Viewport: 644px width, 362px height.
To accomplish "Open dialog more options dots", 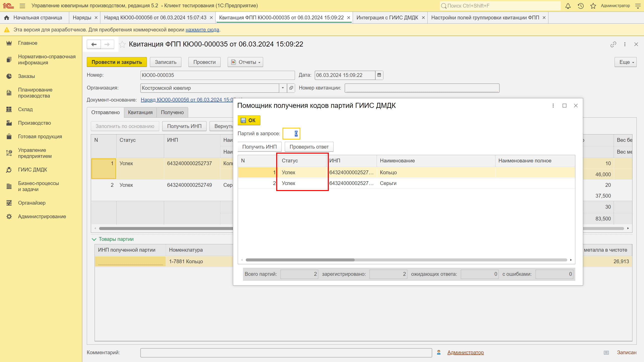I will coord(553,106).
